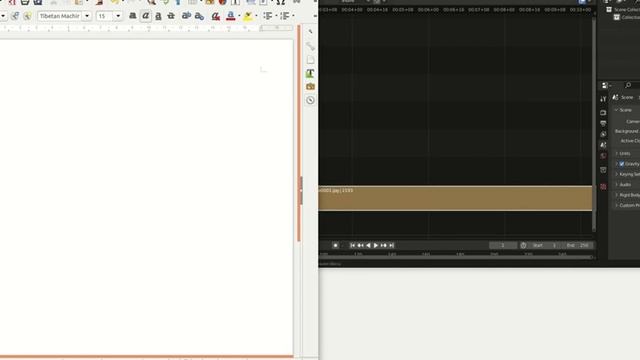Select the 0001.jpg image strip in sequencer
640x360 pixels.
(455, 198)
